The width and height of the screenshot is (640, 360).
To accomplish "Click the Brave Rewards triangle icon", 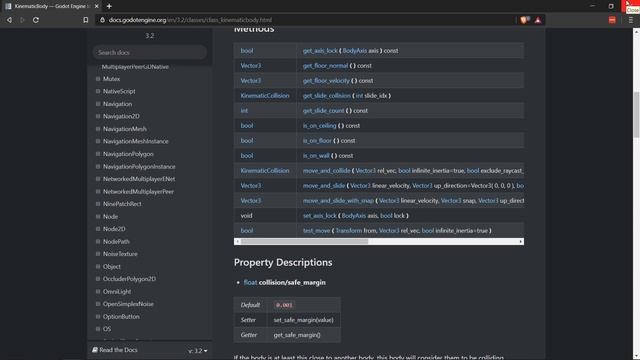I will click(x=538, y=20).
